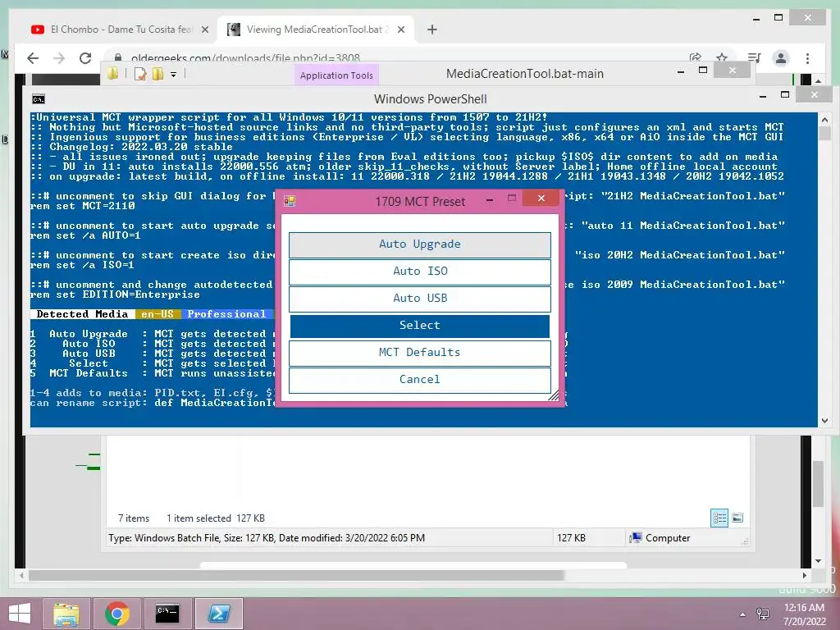Open File Explorer from the taskbar

(66, 614)
